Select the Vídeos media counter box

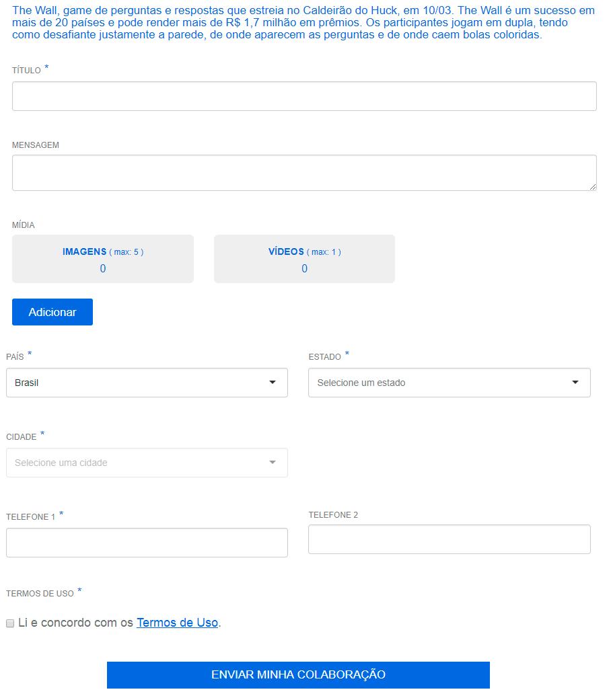tap(304, 259)
